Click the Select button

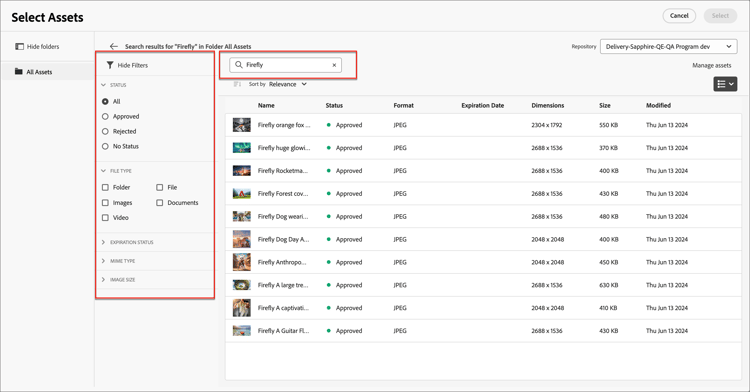pos(720,16)
